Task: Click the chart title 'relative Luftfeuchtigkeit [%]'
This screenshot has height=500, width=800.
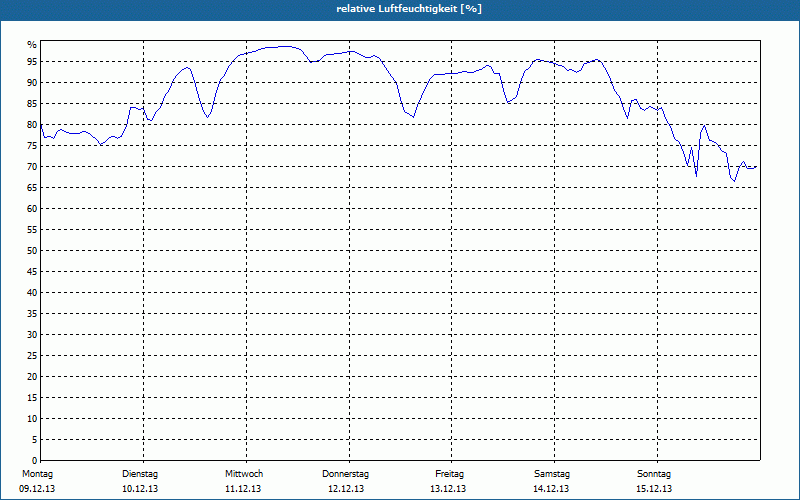Action: [x=409, y=9]
